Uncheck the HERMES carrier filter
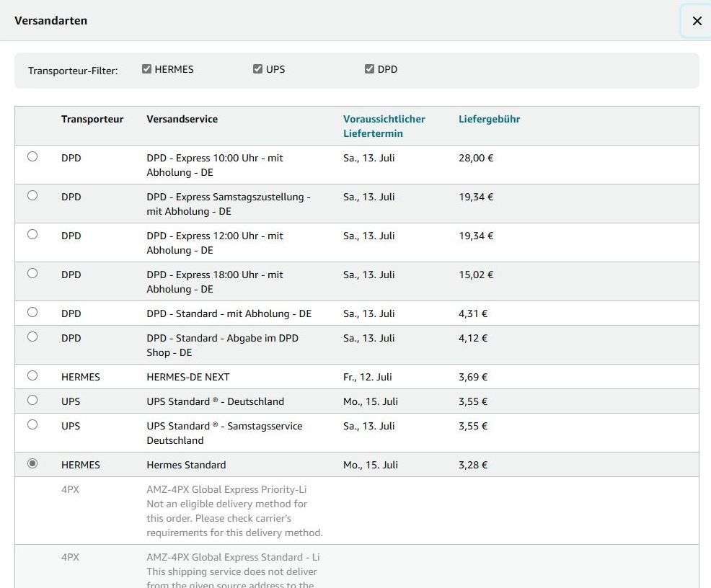The height and width of the screenshot is (588, 711). point(146,69)
